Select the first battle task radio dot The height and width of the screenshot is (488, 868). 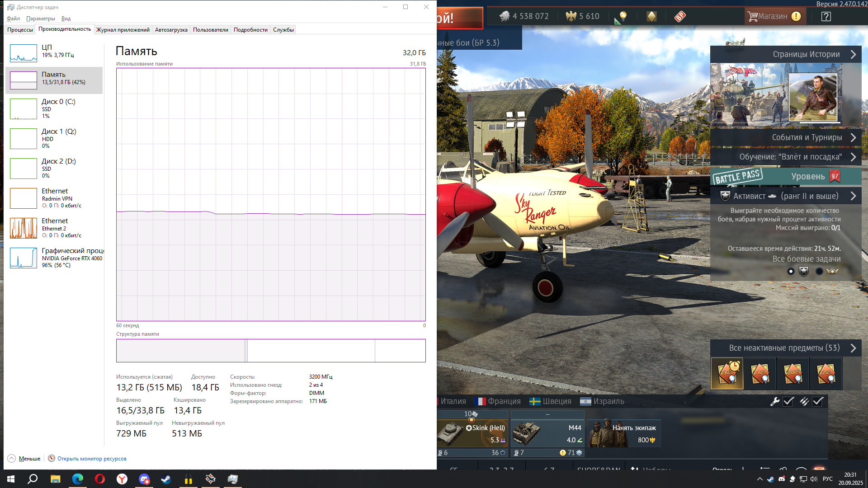click(x=791, y=271)
